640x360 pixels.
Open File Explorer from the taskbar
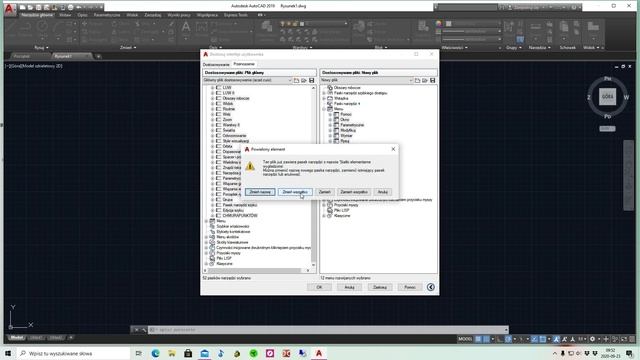172,353
